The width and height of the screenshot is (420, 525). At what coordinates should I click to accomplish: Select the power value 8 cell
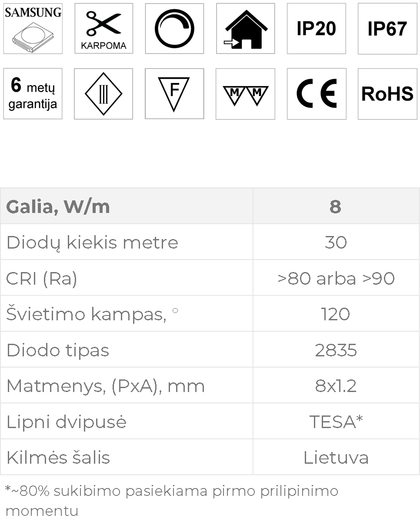[336, 206]
